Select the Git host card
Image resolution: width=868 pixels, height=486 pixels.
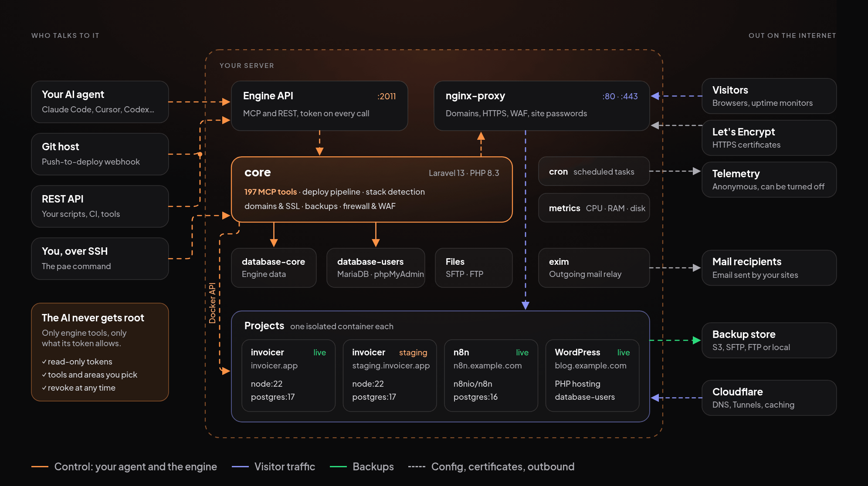point(100,154)
